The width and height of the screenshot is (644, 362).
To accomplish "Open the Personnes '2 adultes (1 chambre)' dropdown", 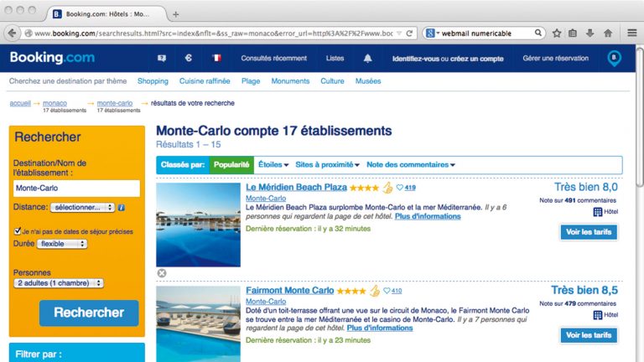I will 59,283.
